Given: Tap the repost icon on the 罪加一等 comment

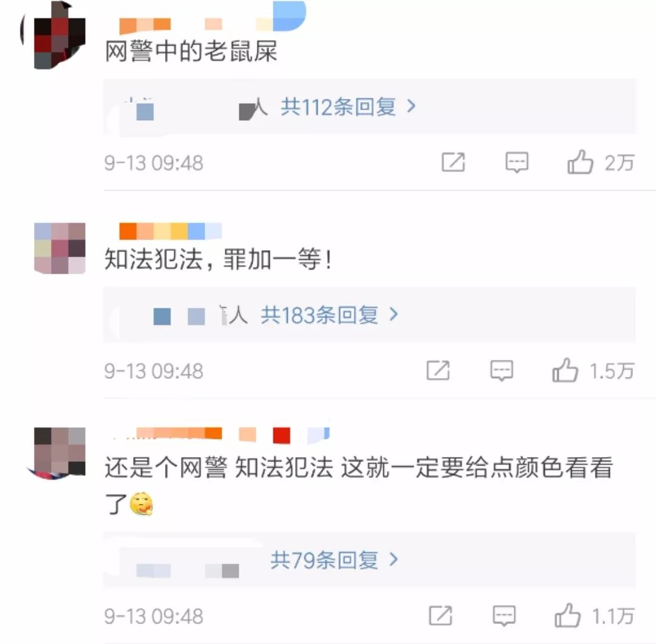Looking at the screenshot, I should click(438, 370).
